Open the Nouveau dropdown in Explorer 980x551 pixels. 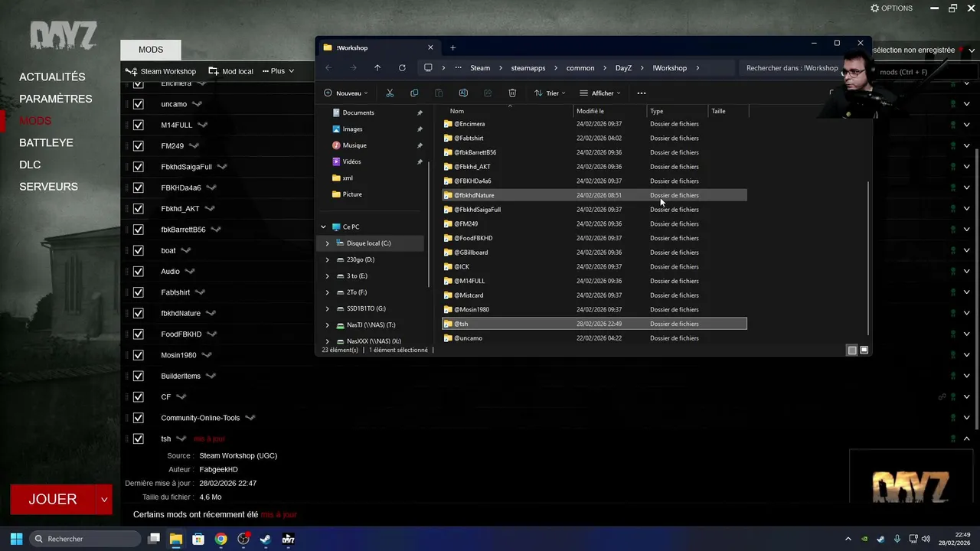(346, 93)
